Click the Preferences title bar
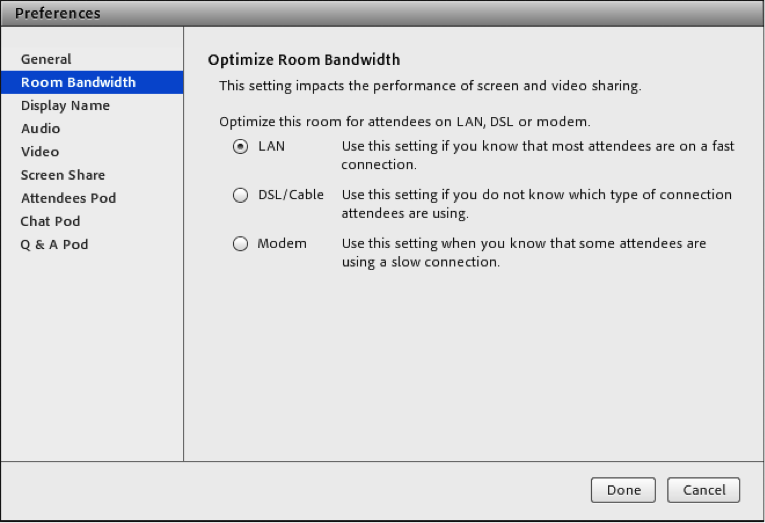Image resolution: width=765 pixels, height=523 pixels. (382, 14)
